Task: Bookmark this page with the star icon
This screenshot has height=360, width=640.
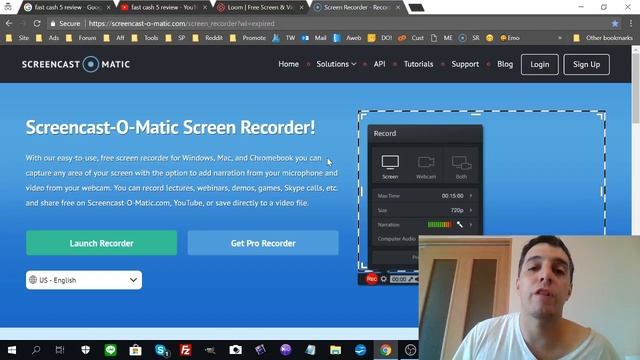Action: (x=615, y=24)
